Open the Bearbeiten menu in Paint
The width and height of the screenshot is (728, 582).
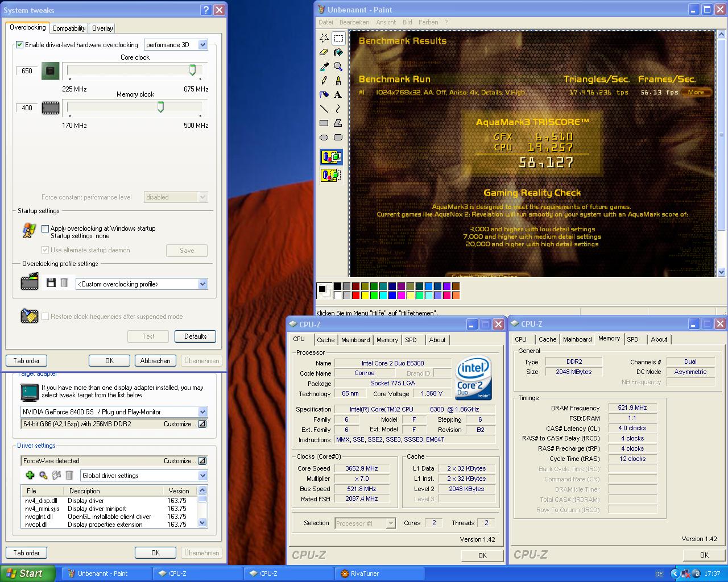[354, 22]
